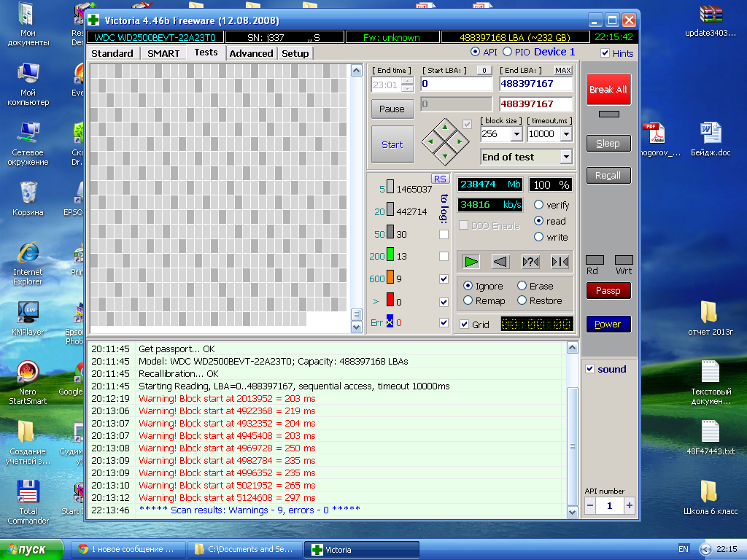Viewport: 747px width, 560px height.
Task: Open the отчет 2013г folder icon
Action: tap(711, 319)
